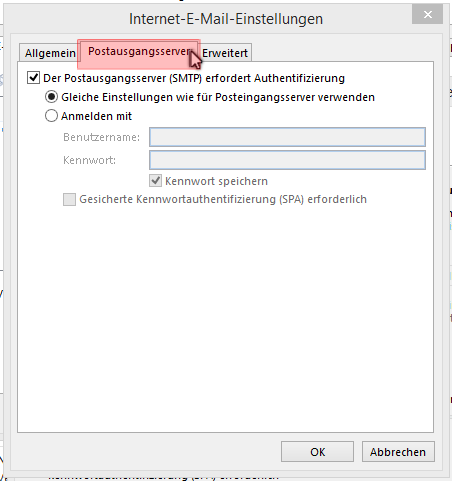Viewport: 452px width, 481px height.
Task: Click the 'Benutzername:' field label
Action: click(102, 137)
